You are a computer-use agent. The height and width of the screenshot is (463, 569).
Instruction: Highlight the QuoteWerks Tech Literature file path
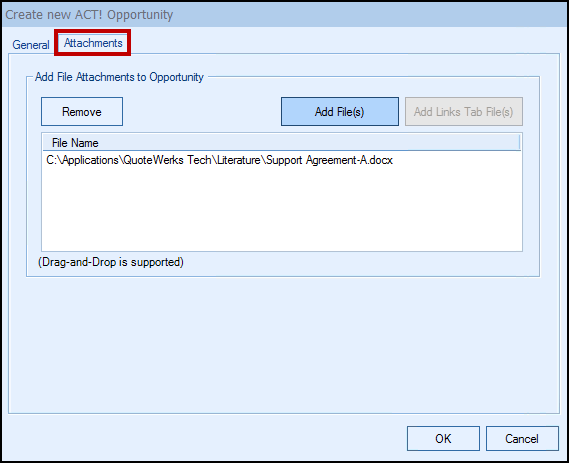219,160
